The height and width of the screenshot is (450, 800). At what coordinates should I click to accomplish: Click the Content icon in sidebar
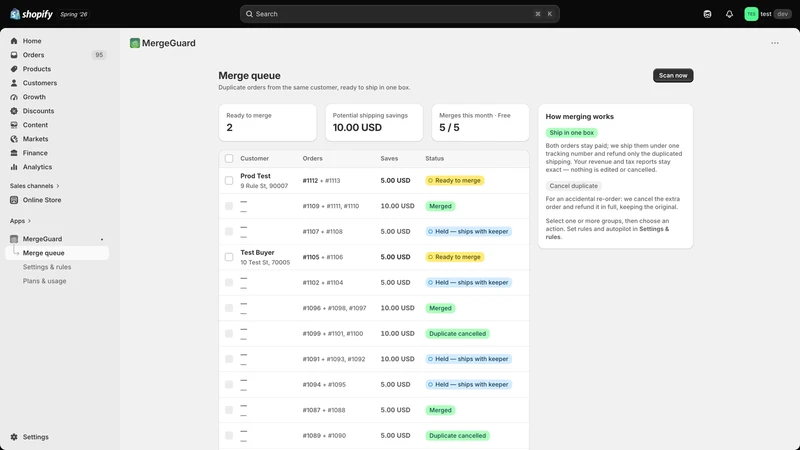click(14, 125)
